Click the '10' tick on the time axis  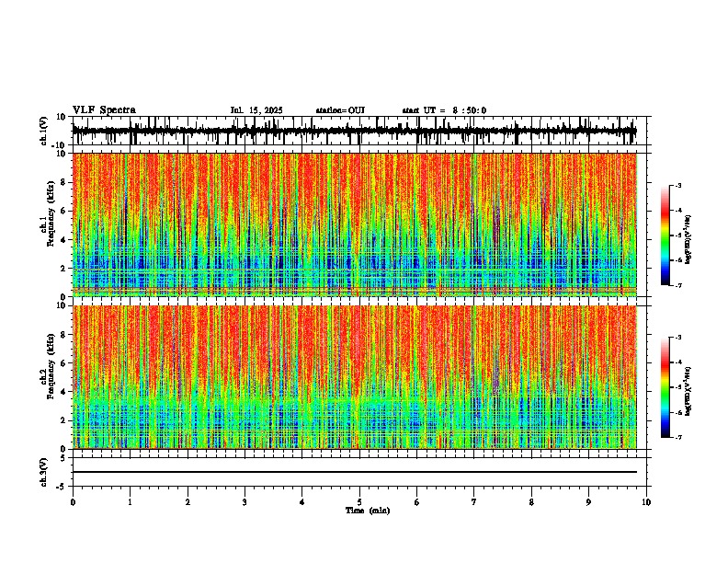646,502
